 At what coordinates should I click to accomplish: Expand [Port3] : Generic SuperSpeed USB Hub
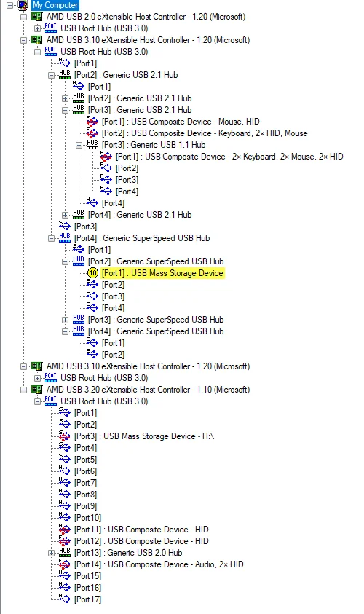pyautogui.click(x=65, y=320)
